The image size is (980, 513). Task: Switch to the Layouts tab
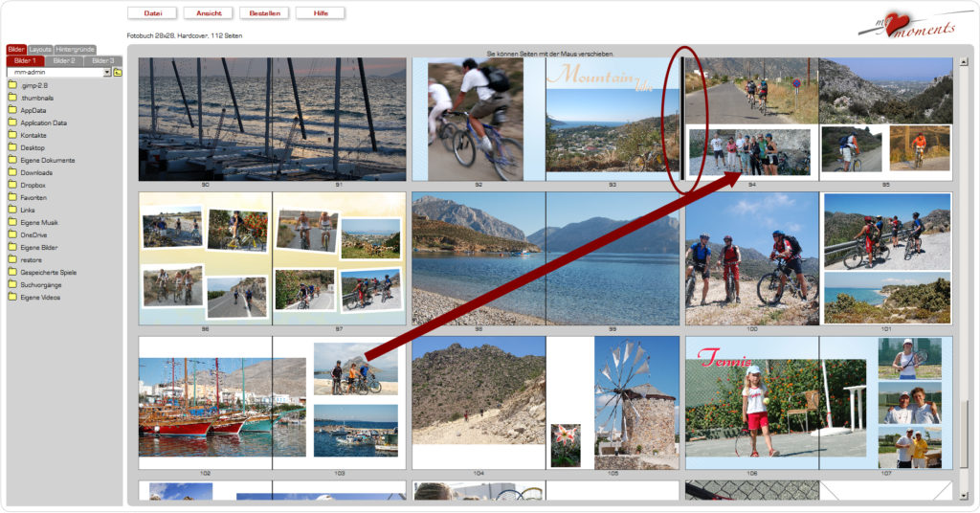pyautogui.click(x=40, y=49)
